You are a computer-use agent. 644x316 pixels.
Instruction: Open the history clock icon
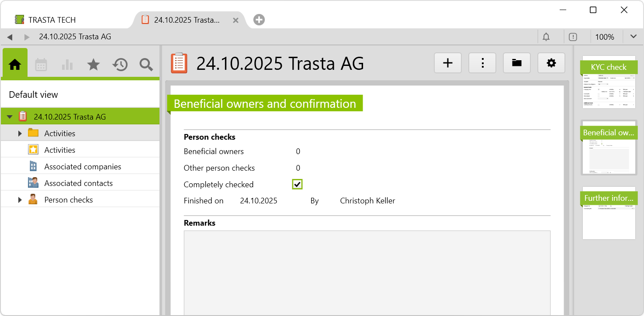[120, 65]
